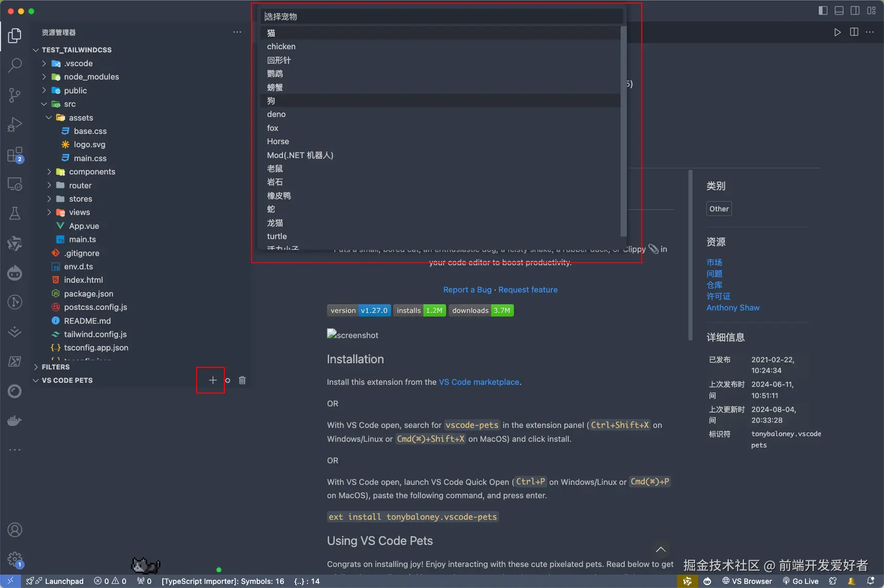Choose 狗 in the pet picker
The image size is (884, 588).
440,101
